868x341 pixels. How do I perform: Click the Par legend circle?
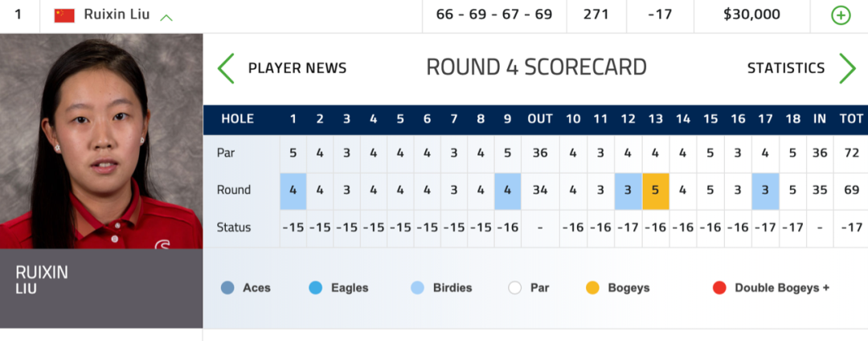515,288
